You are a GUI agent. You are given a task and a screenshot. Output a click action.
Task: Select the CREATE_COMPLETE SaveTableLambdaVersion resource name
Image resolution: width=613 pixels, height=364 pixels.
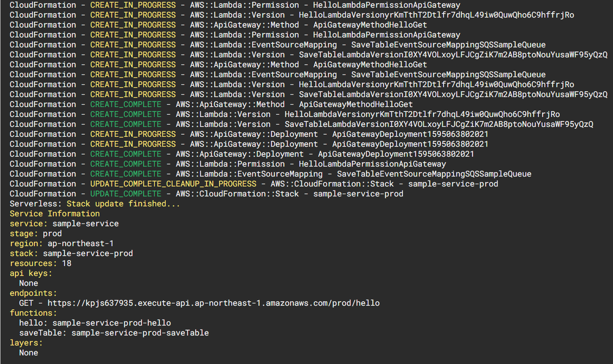439,124
